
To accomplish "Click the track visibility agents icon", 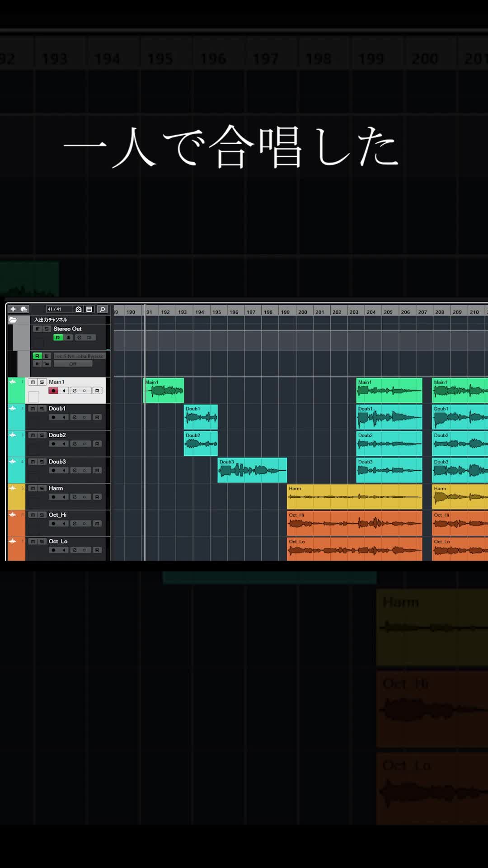I will 79,309.
